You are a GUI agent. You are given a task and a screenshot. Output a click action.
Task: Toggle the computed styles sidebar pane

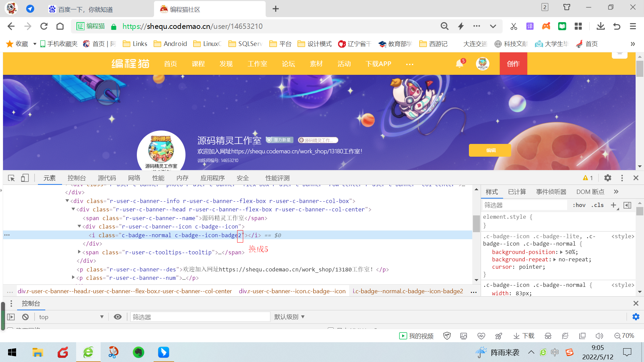627,205
